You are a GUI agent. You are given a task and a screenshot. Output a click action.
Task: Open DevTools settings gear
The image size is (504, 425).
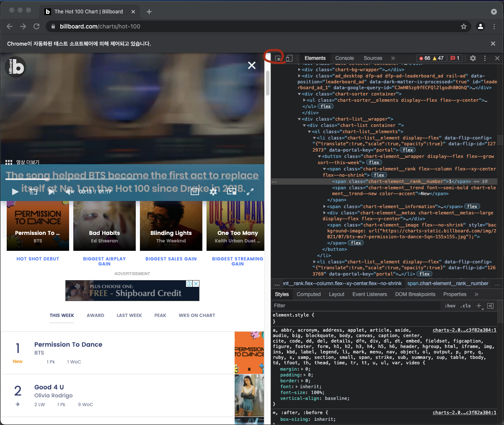pos(473,58)
